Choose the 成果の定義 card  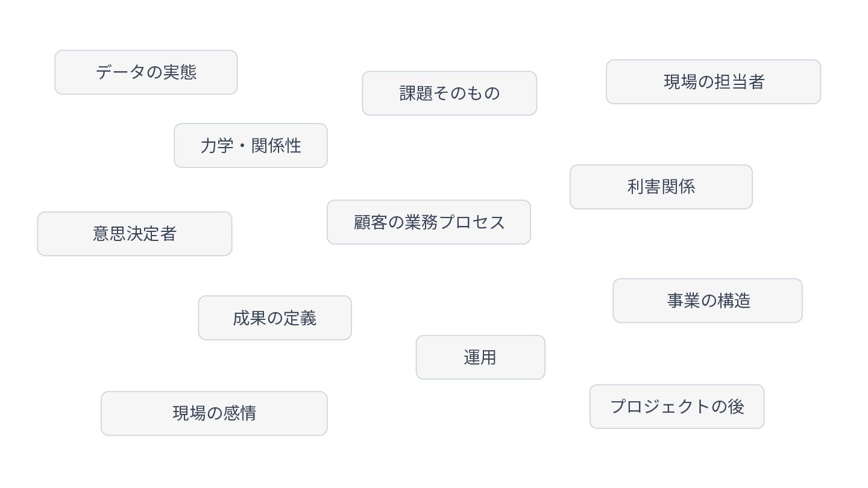click(x=275, y=318)
